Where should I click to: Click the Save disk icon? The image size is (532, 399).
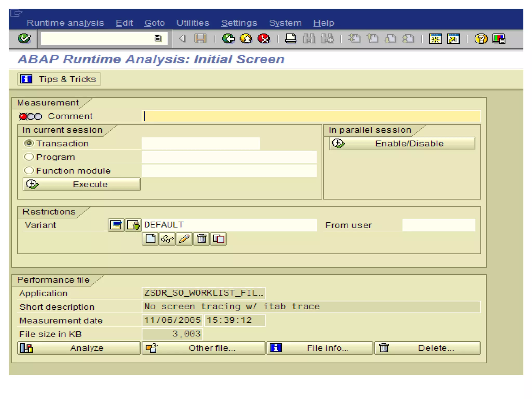click(x=200, y=39)
